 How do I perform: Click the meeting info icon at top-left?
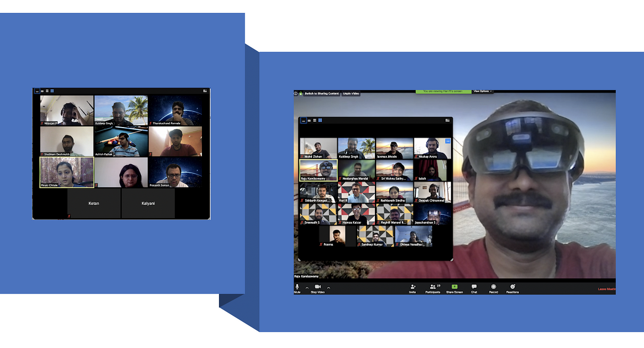tap(296, 93)
